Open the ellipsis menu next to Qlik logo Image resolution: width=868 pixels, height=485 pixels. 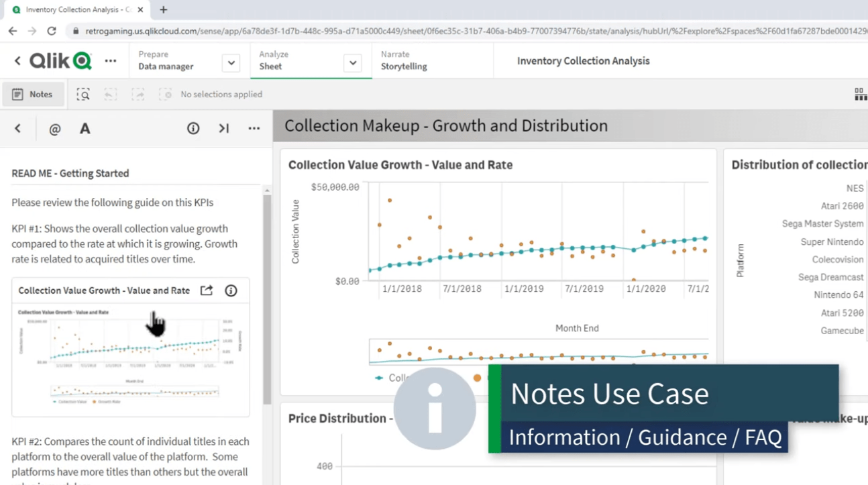(x=111, y=61)
